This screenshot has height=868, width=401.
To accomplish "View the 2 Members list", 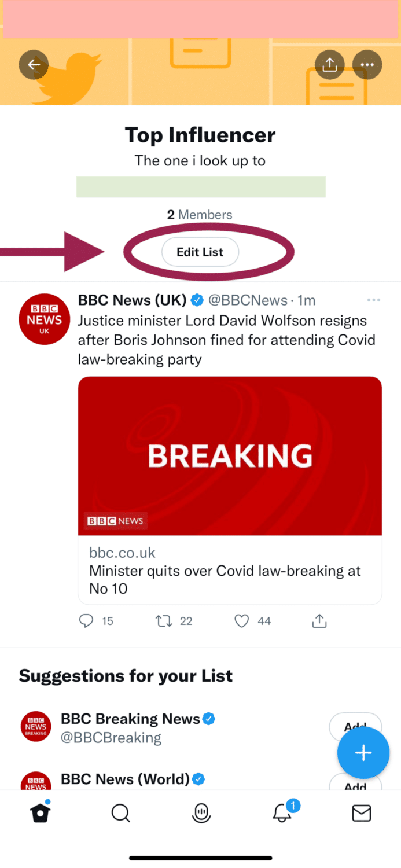I will [200, 215].
